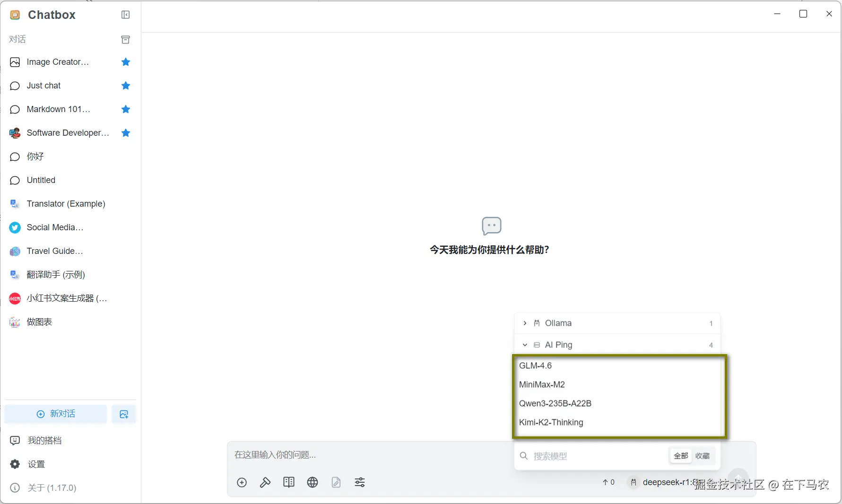Viewport: 842px width, 504px height.
Task: Maximize the Chatbox window
Action: (x=803, y=14)
